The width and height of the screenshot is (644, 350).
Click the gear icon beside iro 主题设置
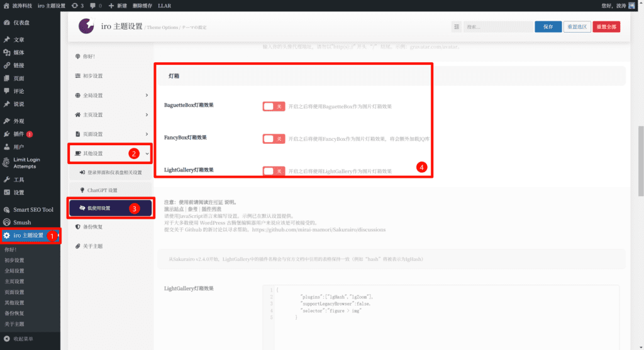(6, 236)
